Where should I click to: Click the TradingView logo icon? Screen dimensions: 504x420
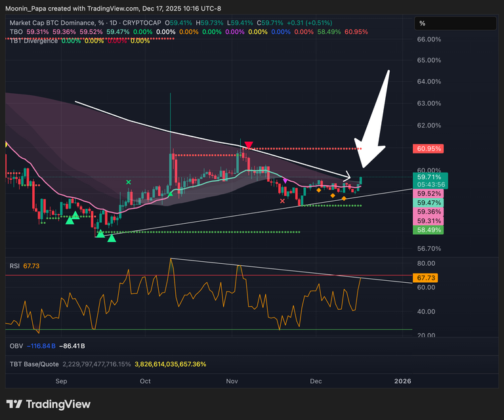15,404
